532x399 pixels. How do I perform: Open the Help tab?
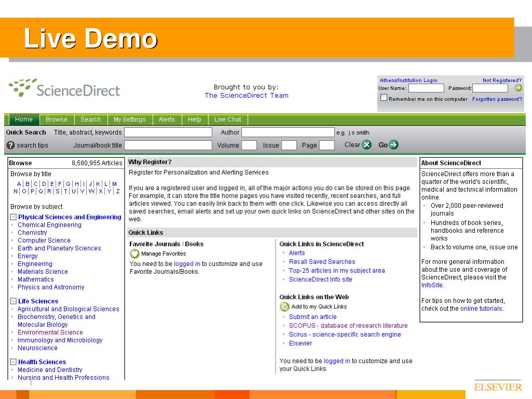[194, 119]
